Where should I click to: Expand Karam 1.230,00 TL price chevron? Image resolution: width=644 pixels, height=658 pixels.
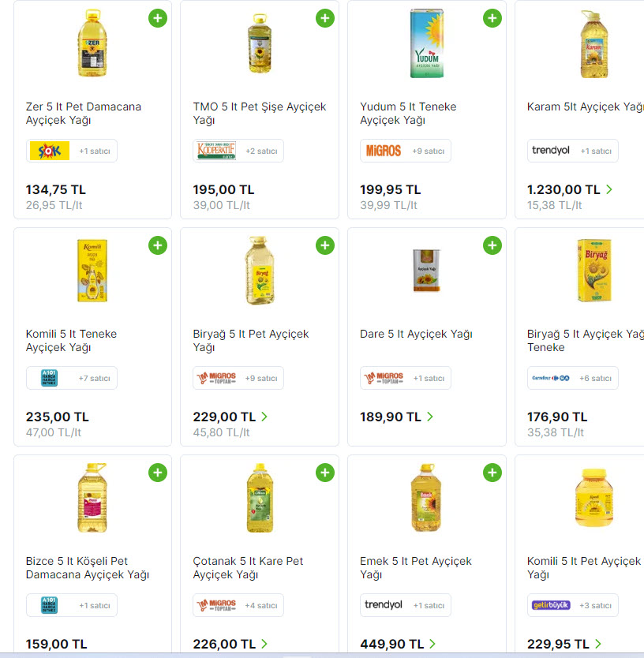tap(609, 189)
